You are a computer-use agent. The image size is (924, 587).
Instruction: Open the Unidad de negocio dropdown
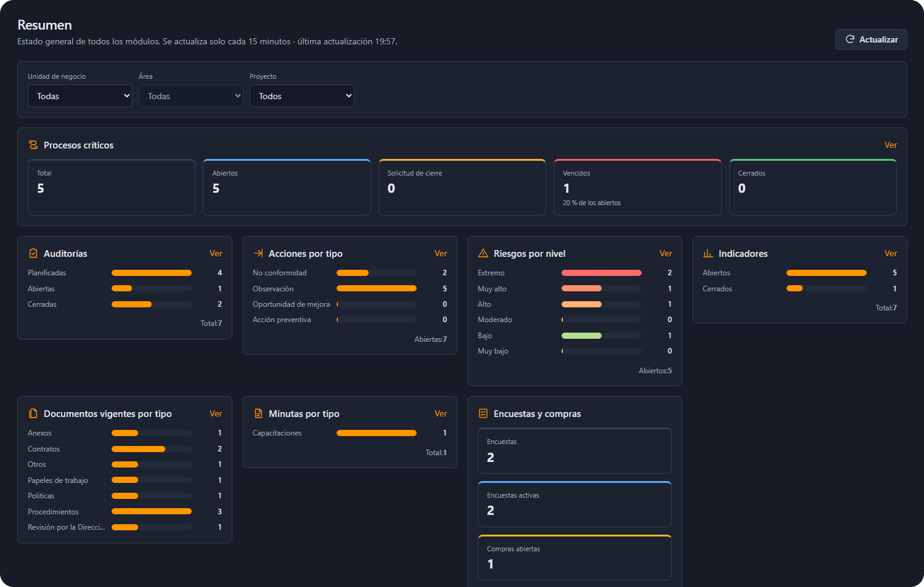point(80,96)
